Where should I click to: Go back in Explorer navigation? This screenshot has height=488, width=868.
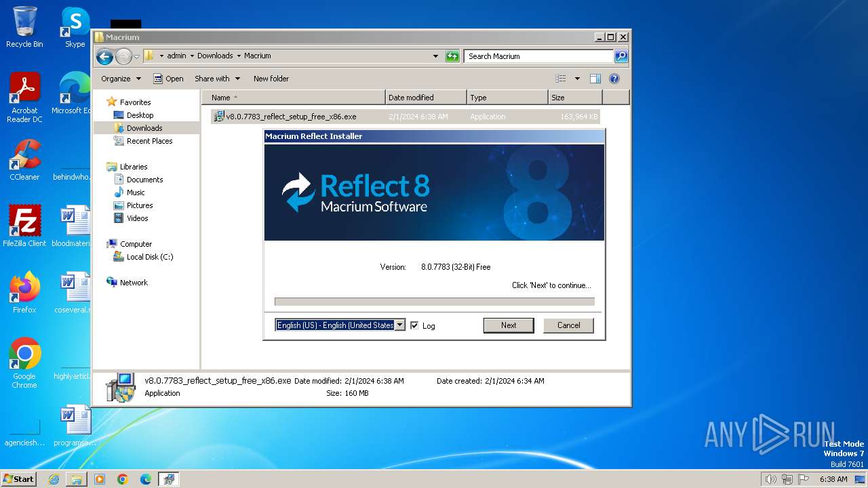click(x=104, y=56)
